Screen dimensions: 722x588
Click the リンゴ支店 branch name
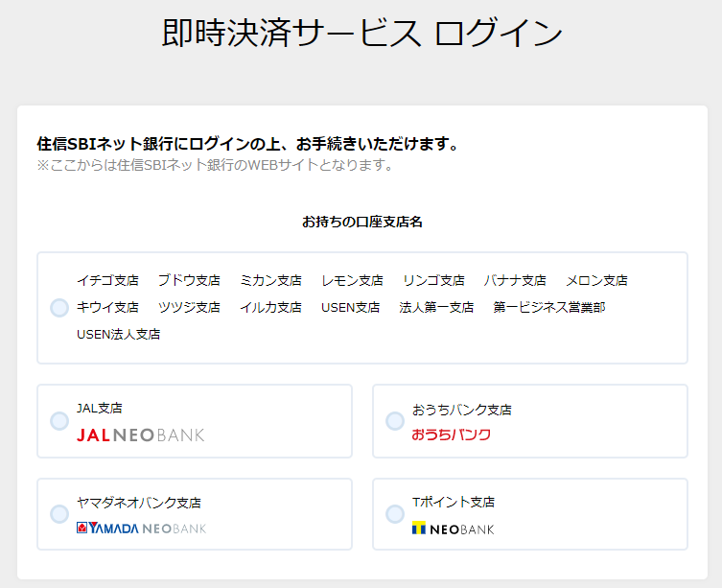tap(433, 280)
